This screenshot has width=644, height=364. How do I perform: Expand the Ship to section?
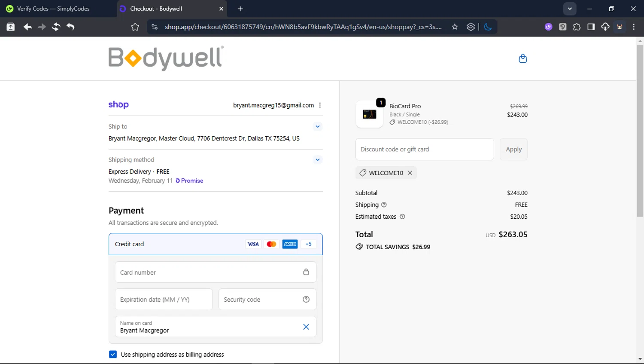[318, 126]
